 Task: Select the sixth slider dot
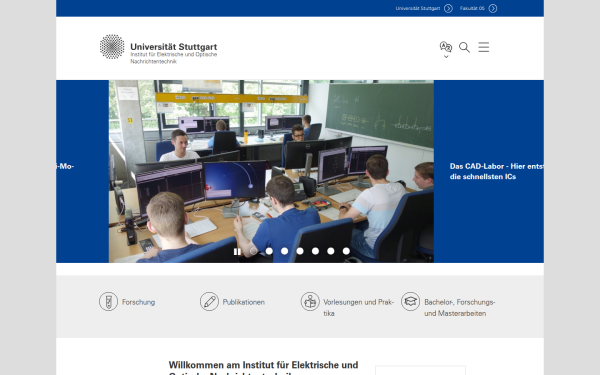coord(331,251)
